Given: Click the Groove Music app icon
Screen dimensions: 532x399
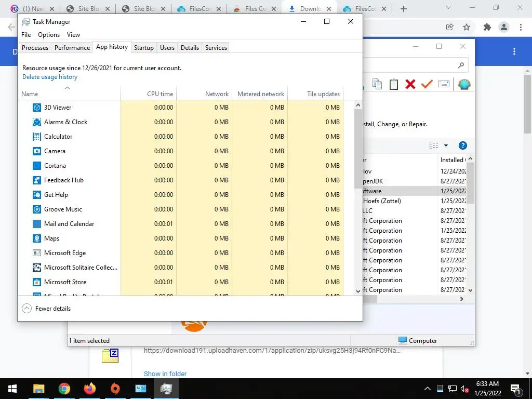Looking at the screenshot, I should click(37, 209).
